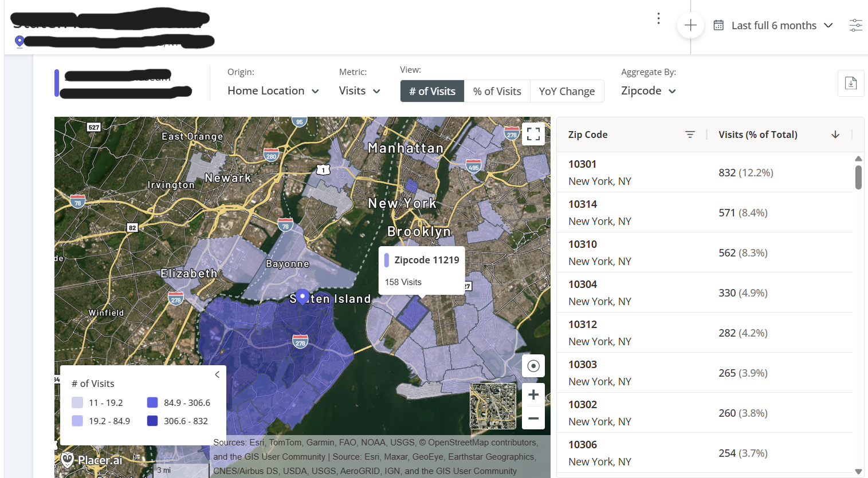Click the Zip Code column header
868x478 pixels.
point(588,135)
